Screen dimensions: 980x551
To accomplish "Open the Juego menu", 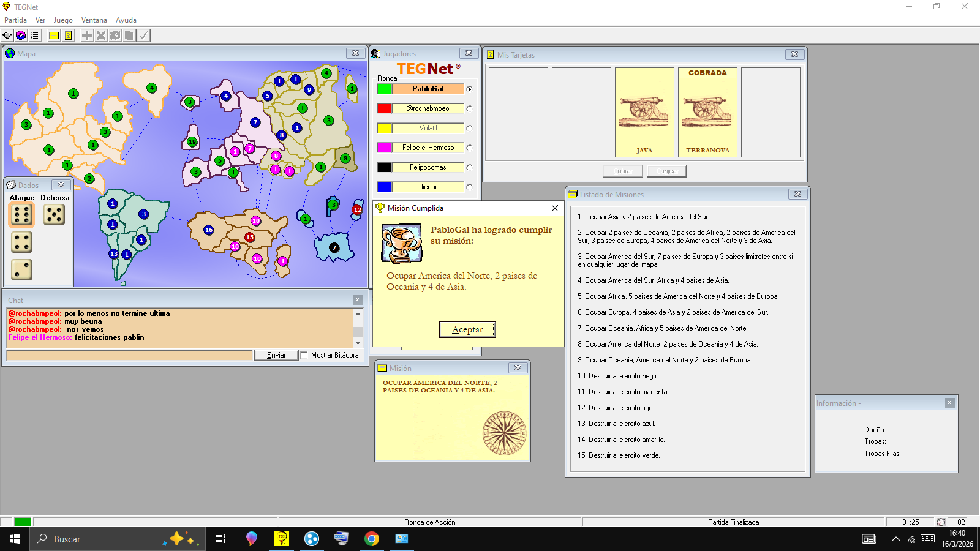I will (63, 20).
